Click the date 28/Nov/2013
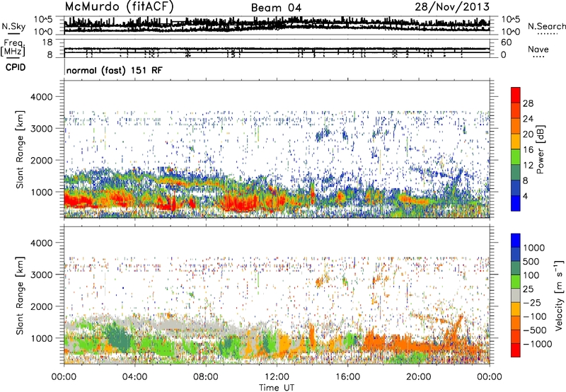This screenshot has width=566, height=392. coord(452,6)
